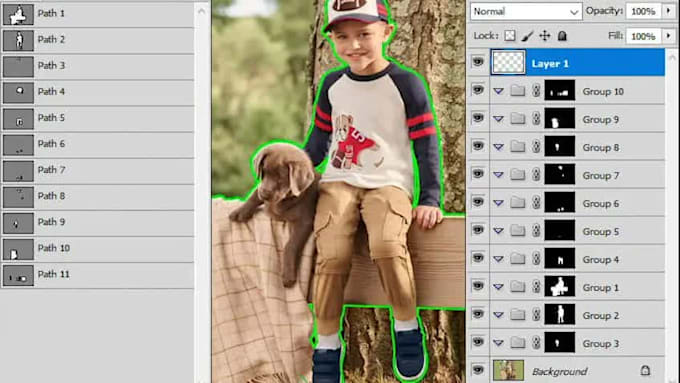Click mask link icon on Group 9
The image size is (680, 383).
pos(536,118)
